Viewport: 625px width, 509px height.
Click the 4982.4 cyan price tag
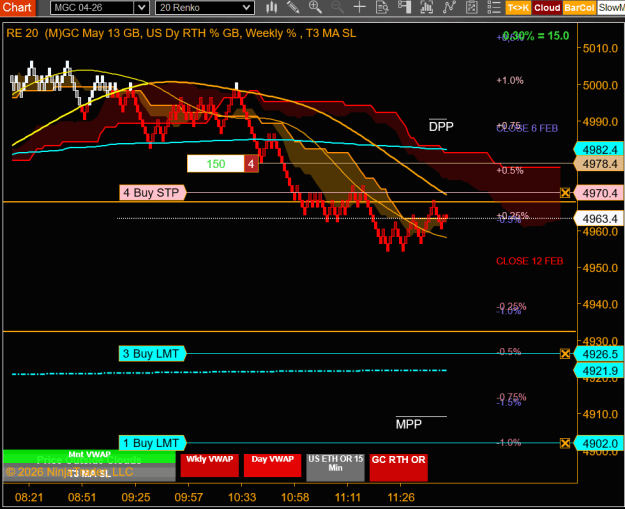click(599, 149)
